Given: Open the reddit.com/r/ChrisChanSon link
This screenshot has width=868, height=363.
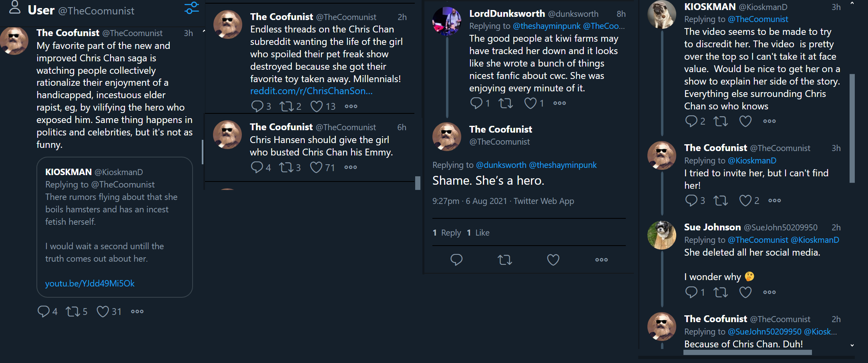Looking at the screenshot, I should (x=311, y=91).
